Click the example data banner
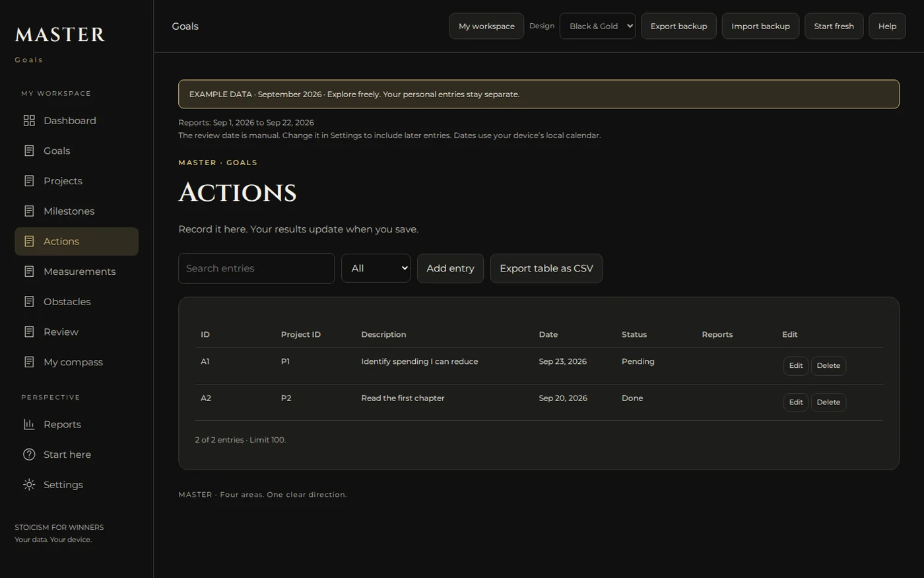This screenshot has width=924, height=578. click(x=539, y=94)
